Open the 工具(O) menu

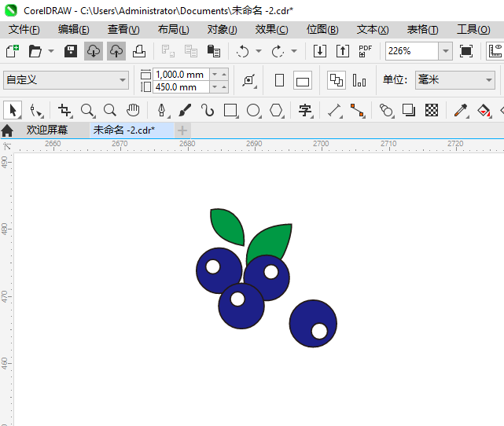click(x=474, y=30)
